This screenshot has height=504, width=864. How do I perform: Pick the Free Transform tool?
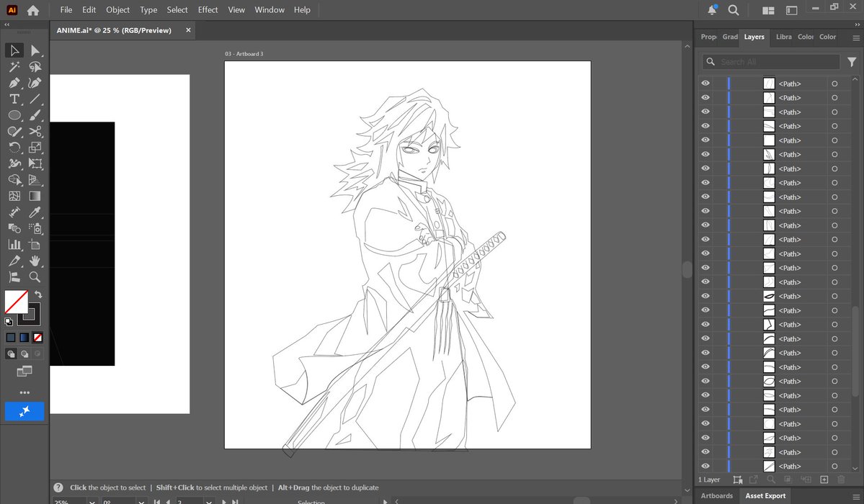click(35, 163)
